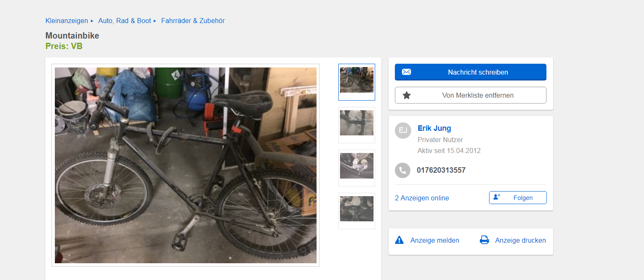Click the magnifier zoom icon on bike photo
644x280 pixels.
pyautogui.click(x=304, y=250)
